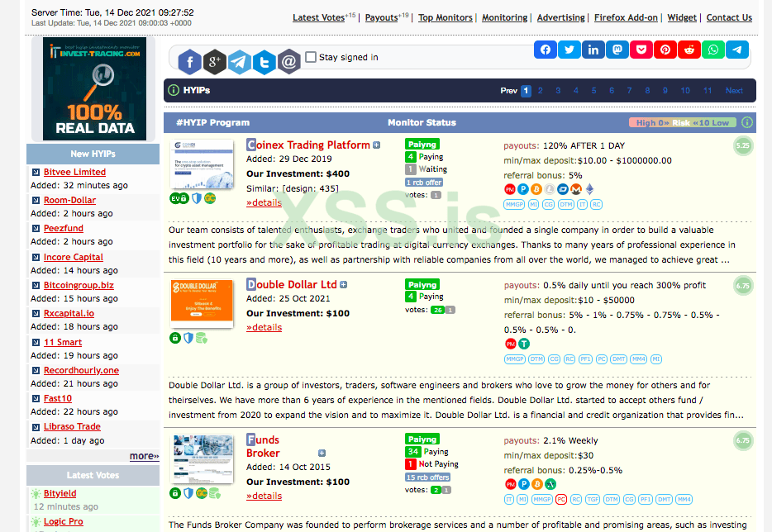This screenshot has height=532, width=772.
Task: Open the Widget menu link
Action: (x=682, y=17)
